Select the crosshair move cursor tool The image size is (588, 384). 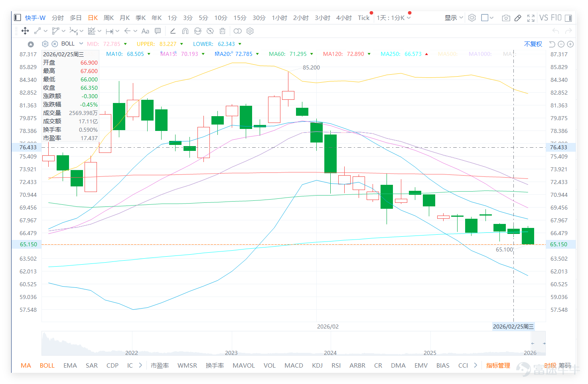click(25, 31)
